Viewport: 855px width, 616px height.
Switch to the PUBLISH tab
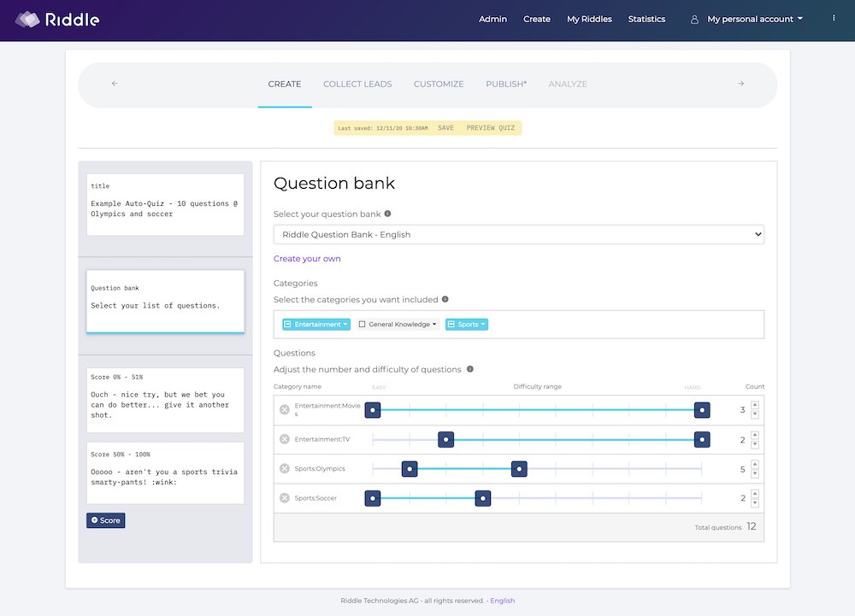[506, 84]
